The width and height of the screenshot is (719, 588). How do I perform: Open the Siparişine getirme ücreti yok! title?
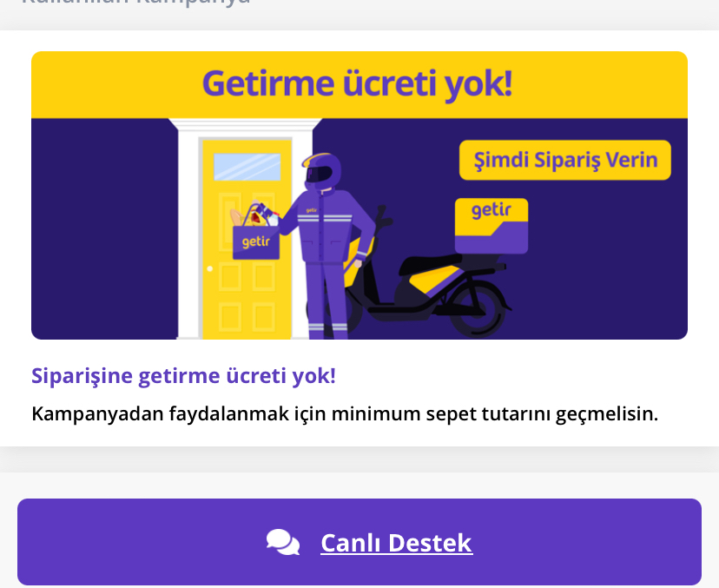(x=183, y=376)
